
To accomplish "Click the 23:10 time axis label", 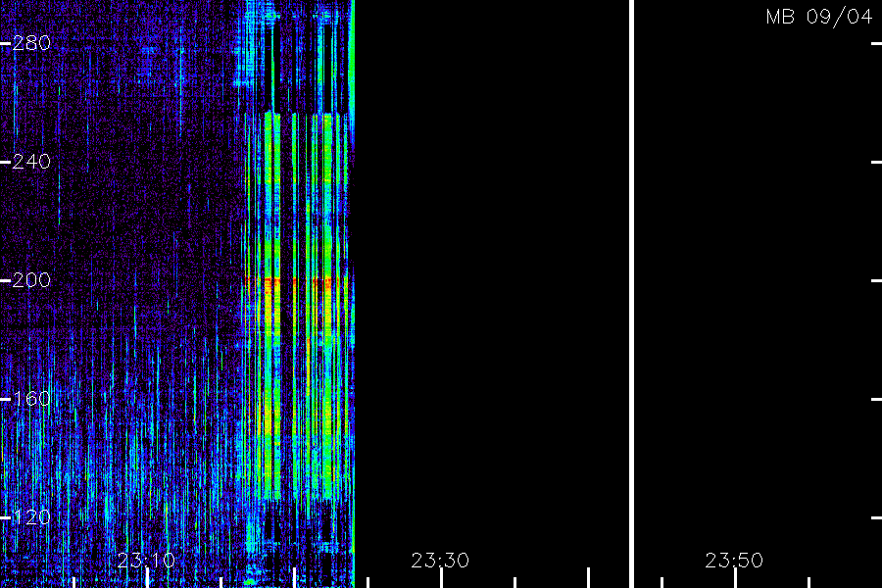I will click(146, 561).
